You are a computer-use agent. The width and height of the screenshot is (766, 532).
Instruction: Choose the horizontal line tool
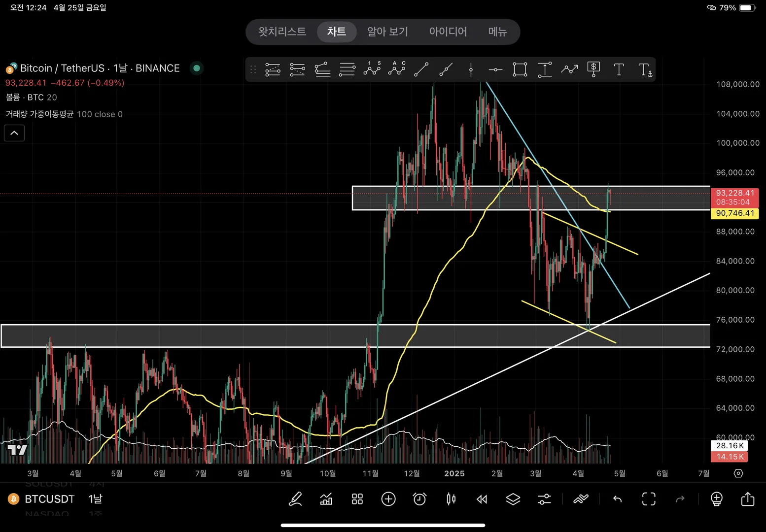click(x=495, y=69)
